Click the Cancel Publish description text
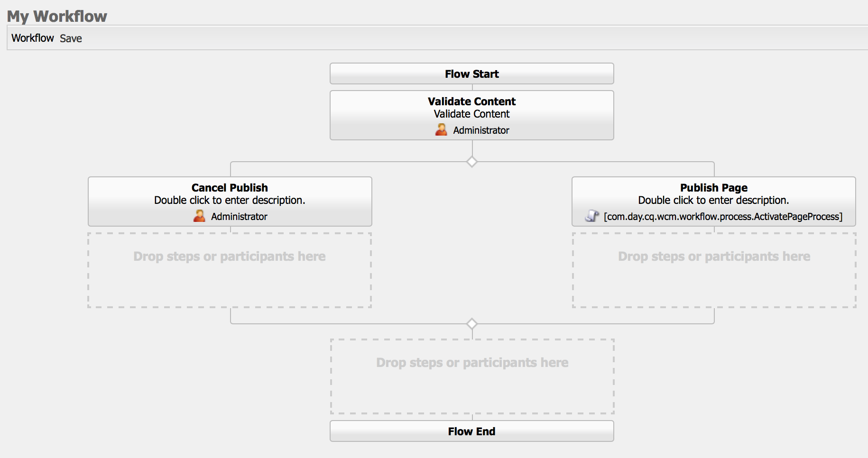This screenshot has height=458, width=868. click(230, 200)
